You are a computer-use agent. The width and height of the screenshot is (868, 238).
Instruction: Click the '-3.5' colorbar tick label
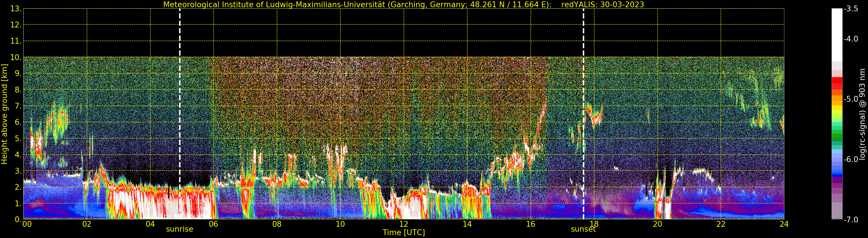(851, 9)
